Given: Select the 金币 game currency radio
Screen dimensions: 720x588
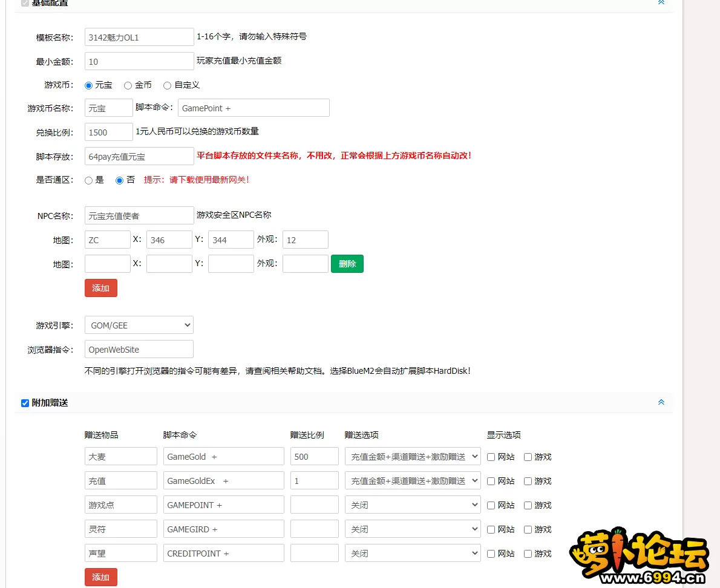Looking at the screenshot, I should pyautogui.click(x=128, y=85).
